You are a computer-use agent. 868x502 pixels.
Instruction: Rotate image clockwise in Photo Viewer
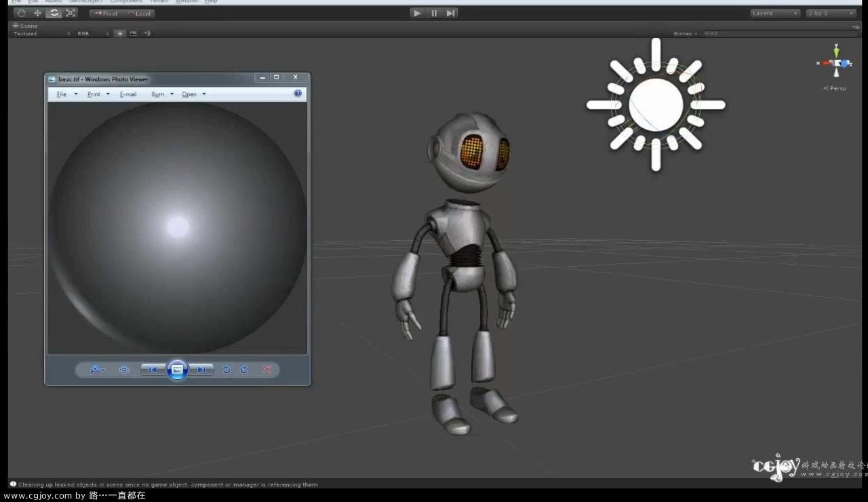(x=244, y=370)
